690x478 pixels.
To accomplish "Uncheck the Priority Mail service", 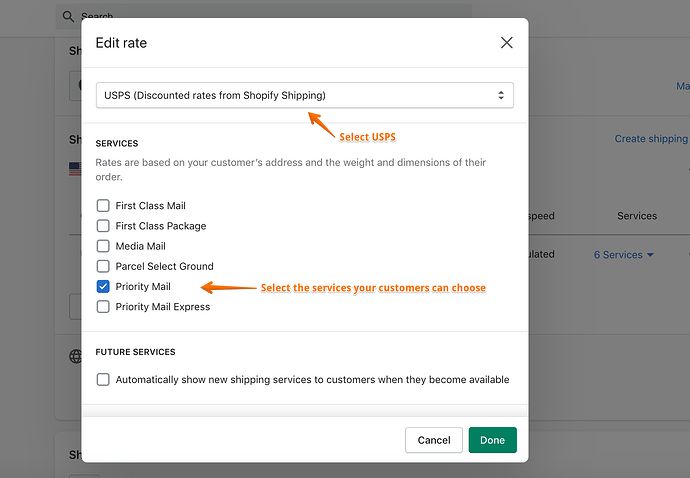I will tap(103, 287).
